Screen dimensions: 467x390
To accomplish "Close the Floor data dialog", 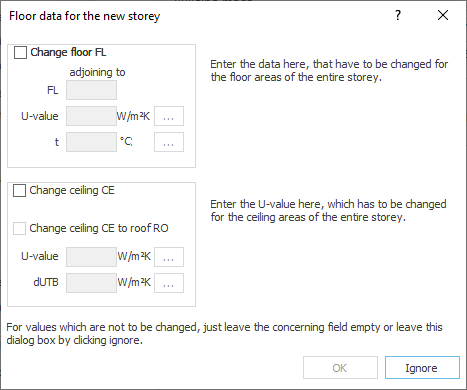I will coord(443,15).
